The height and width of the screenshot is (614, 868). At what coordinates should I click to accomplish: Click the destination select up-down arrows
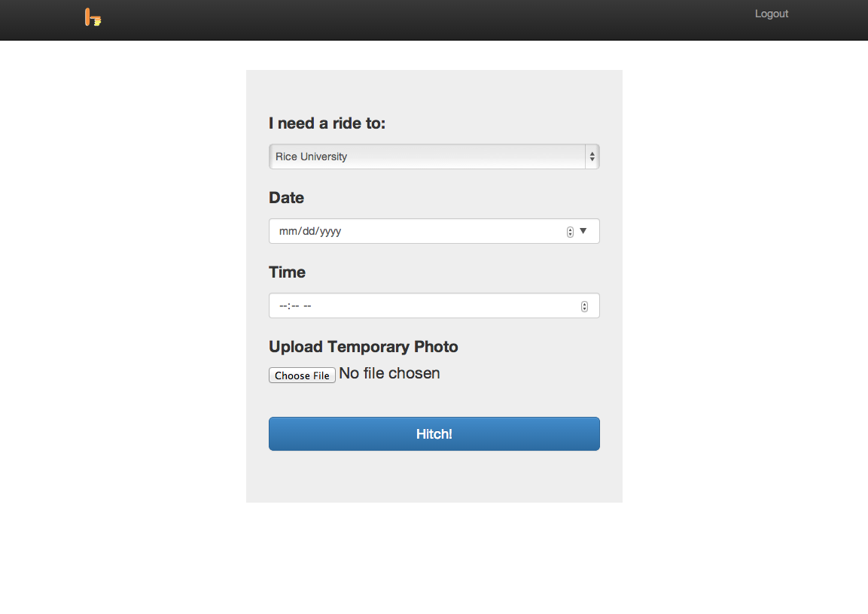point(592,157)
